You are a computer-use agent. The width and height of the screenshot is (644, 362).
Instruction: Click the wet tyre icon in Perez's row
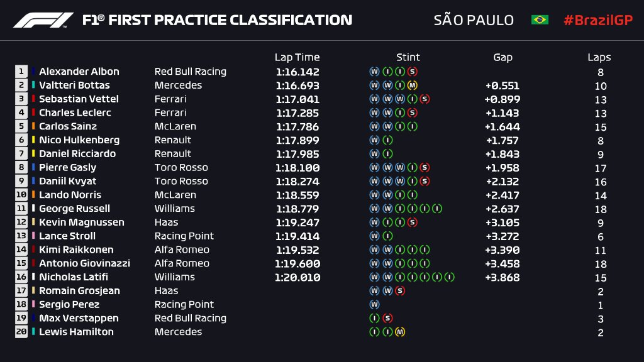click(x=374, y=305)
